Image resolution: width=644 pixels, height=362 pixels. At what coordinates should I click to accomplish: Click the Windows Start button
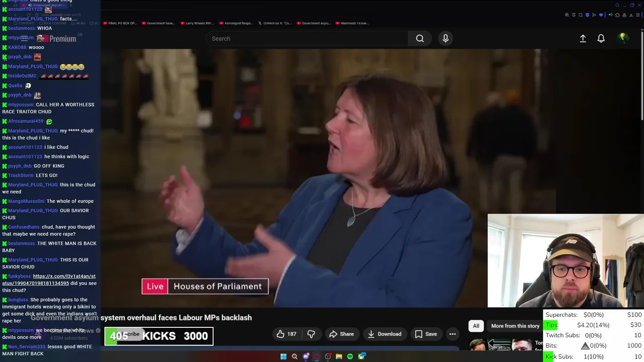[x=283, y=356]
